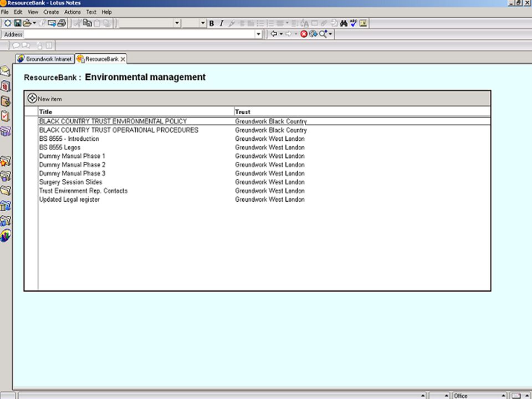Open the Calendar sidebar icon

[6, 86]
